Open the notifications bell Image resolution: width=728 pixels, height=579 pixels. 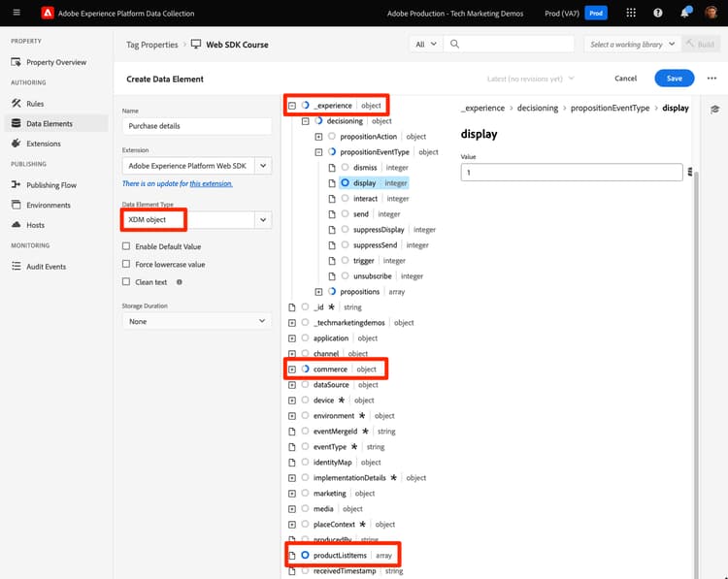[685, 13]
